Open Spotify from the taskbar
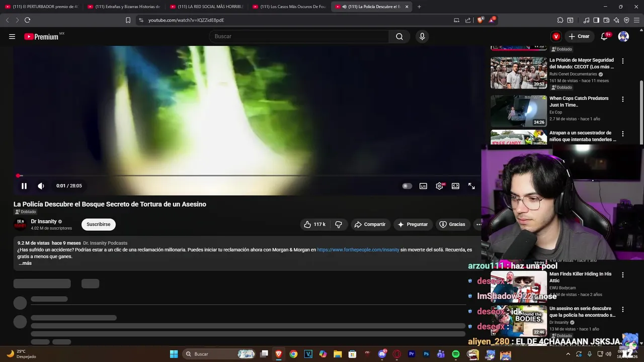 pyautogui.click(x=456, y=354)
